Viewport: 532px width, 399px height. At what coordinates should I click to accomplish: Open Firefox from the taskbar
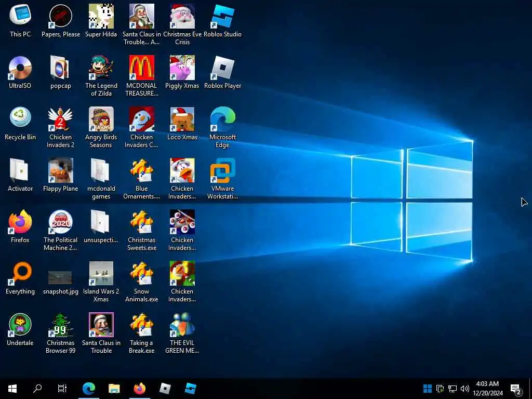click(139, 389)
